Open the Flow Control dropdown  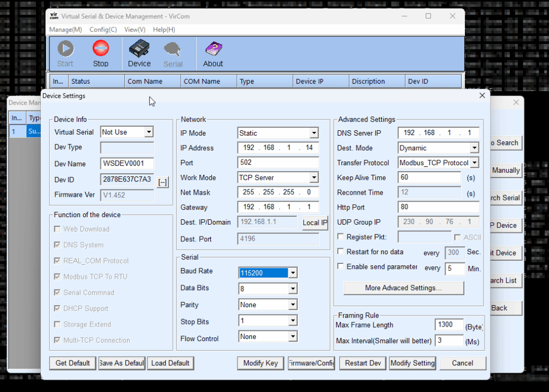(x=293, y=337)
